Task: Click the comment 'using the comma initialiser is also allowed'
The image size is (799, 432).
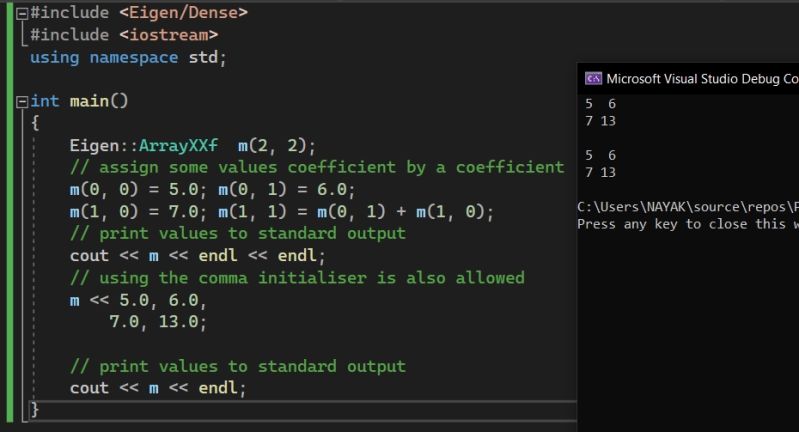Action: point(297,278)
